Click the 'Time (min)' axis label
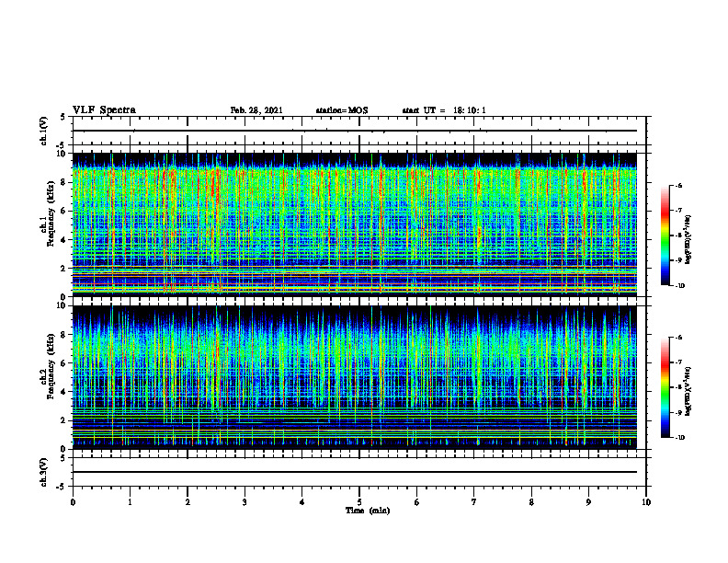The image size is (728, 563). (x=368, y=511)
